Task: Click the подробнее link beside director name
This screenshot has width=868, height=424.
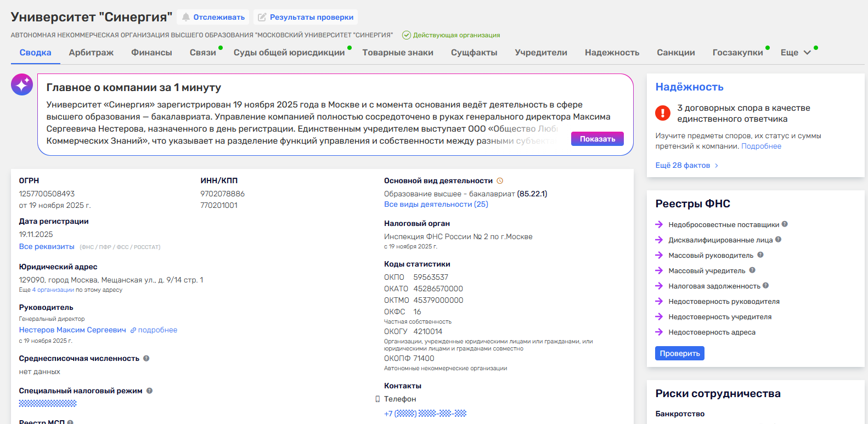Action: [157, 330]
